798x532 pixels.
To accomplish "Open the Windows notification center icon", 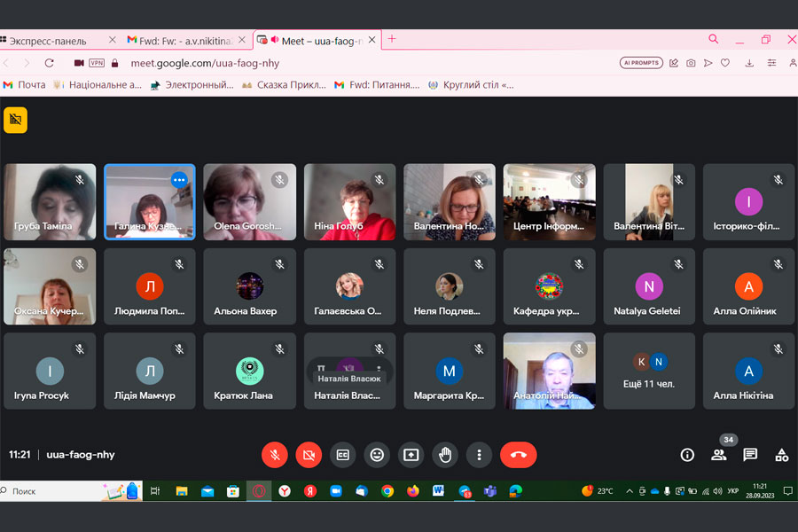I will [788, 491].
